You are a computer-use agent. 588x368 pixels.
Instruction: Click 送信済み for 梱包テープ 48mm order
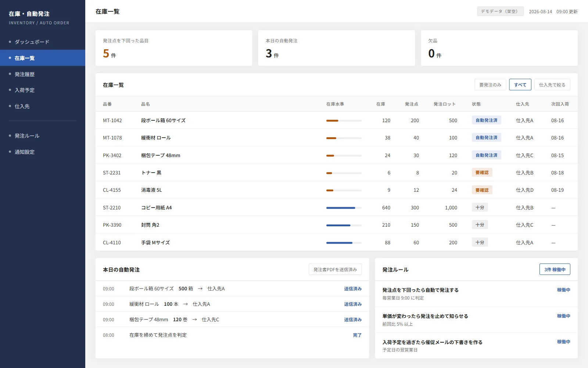point(353,320)
